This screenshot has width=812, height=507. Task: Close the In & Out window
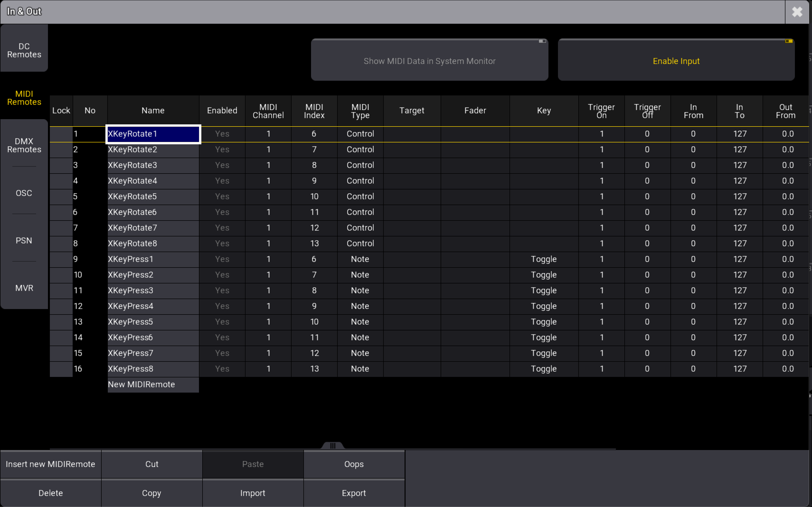[x=797, y=12]
